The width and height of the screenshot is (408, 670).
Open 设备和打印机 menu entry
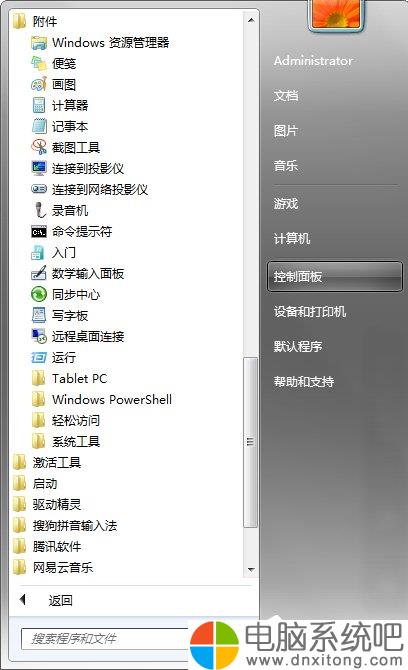(x=310, y=311)
